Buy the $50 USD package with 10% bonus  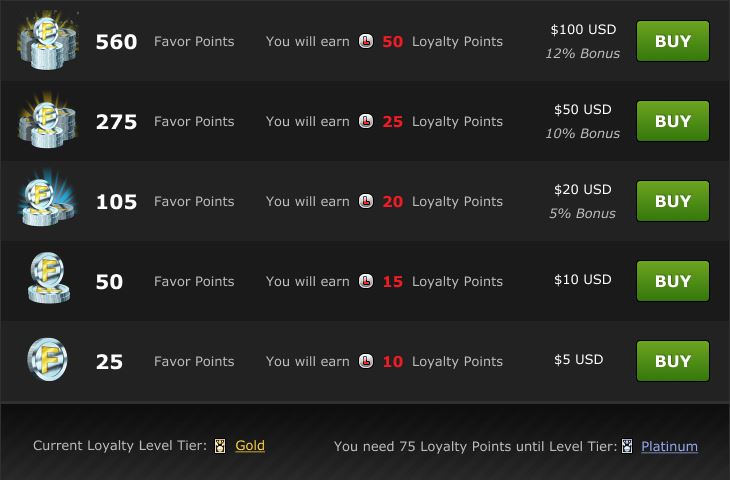(x=673, y=121)
